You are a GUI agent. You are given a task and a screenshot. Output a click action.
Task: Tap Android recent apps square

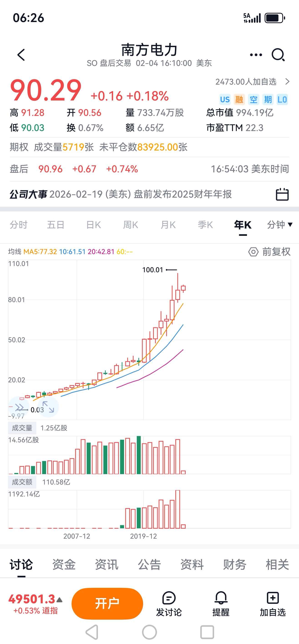207,632
